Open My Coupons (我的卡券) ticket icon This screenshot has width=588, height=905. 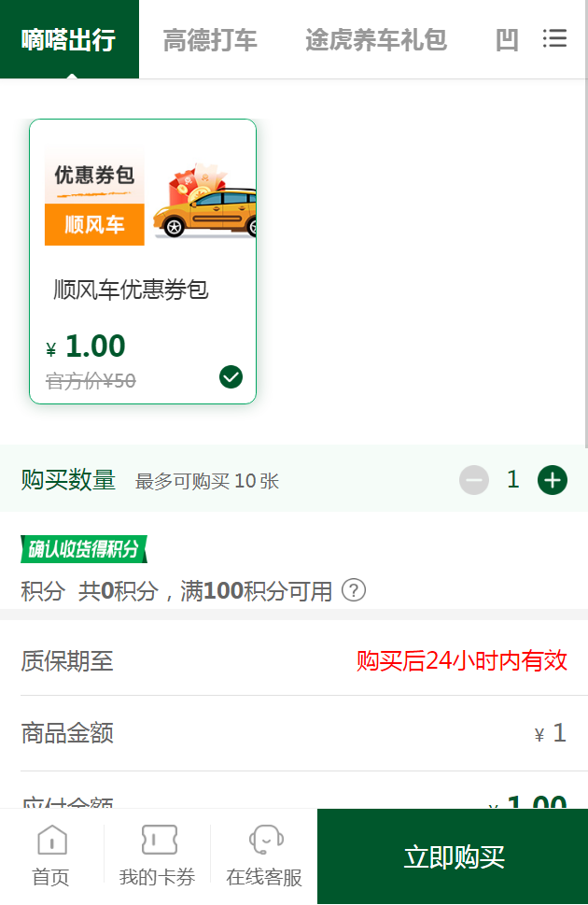[x=157, y=841]
